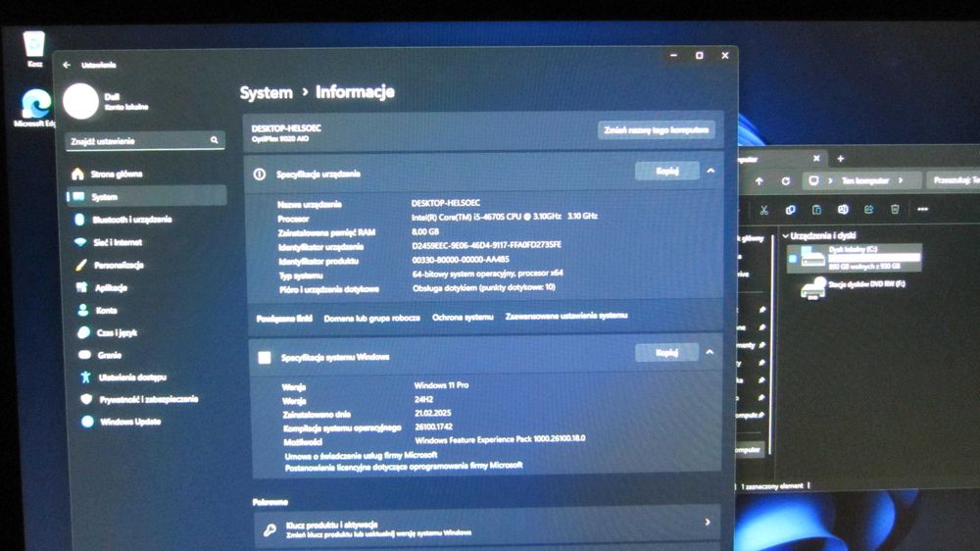Open the Kosz recycle bin desktop icon
This screenshot has height=551, width=980.
click(x=33, y=49)
